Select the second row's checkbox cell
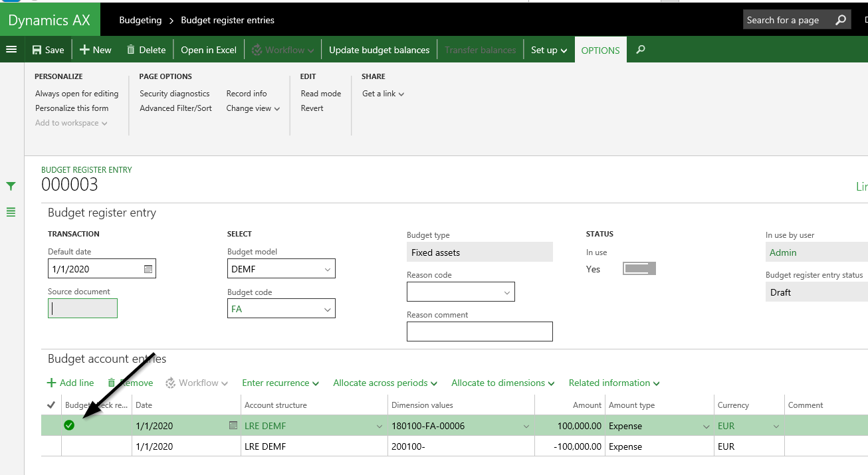Viewport: 868px width, 475px height. 51,446
